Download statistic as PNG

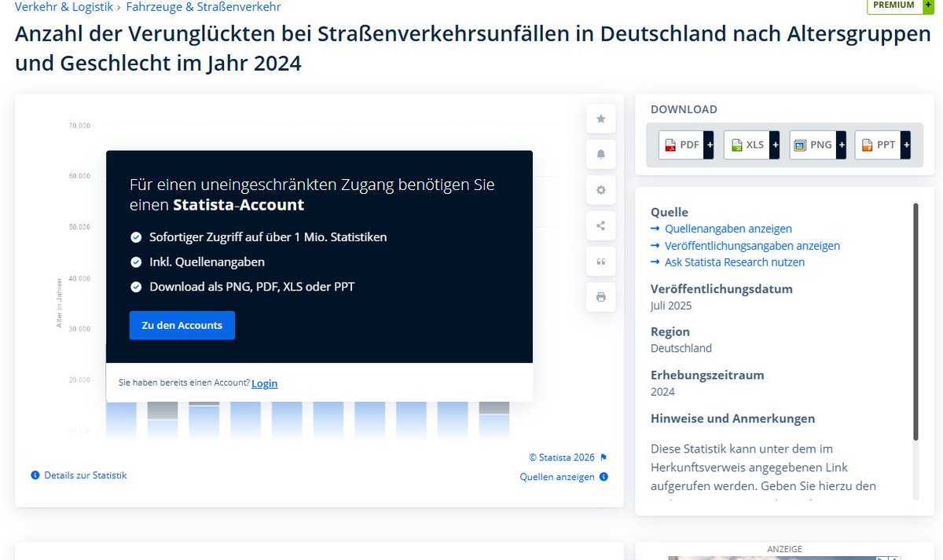(813, 145)
